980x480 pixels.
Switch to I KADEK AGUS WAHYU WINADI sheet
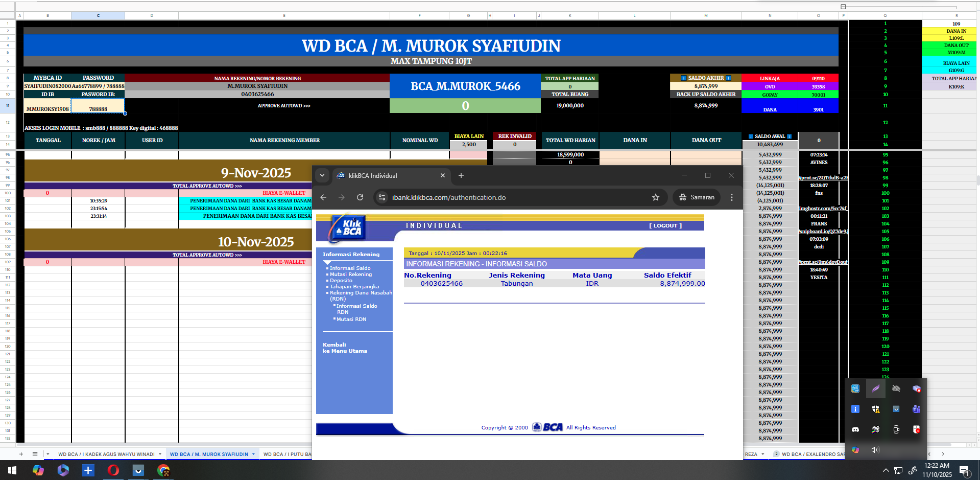106,454
